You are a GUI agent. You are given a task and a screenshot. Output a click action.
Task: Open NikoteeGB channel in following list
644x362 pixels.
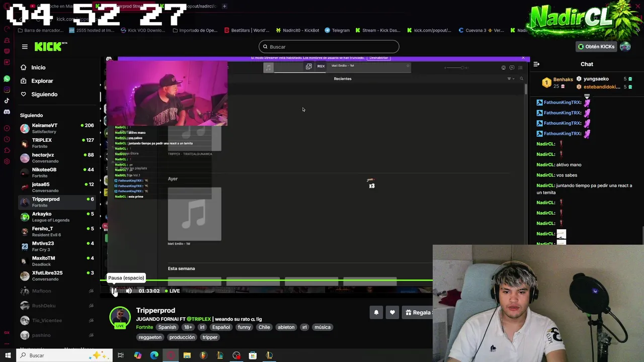(57, 172)
